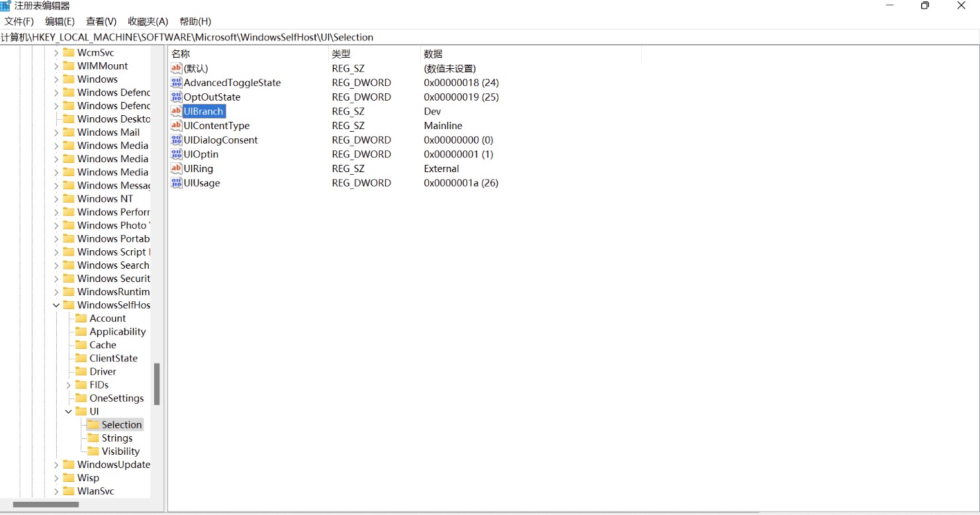This screenshot has width=980, height=515.
Task: Expand the WlanSvc key
Action: (x=56, y=491)
